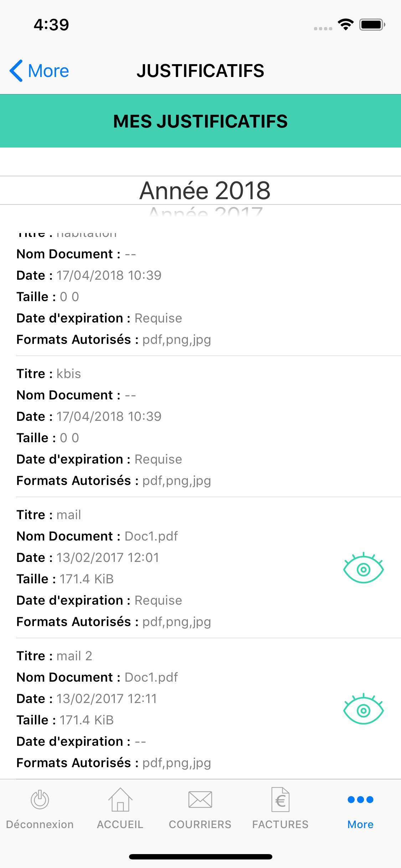This screenshot has width=401, height=868.
Task: Tap MES JUSTIFICATIFS green banner
Action: [200, 121]
